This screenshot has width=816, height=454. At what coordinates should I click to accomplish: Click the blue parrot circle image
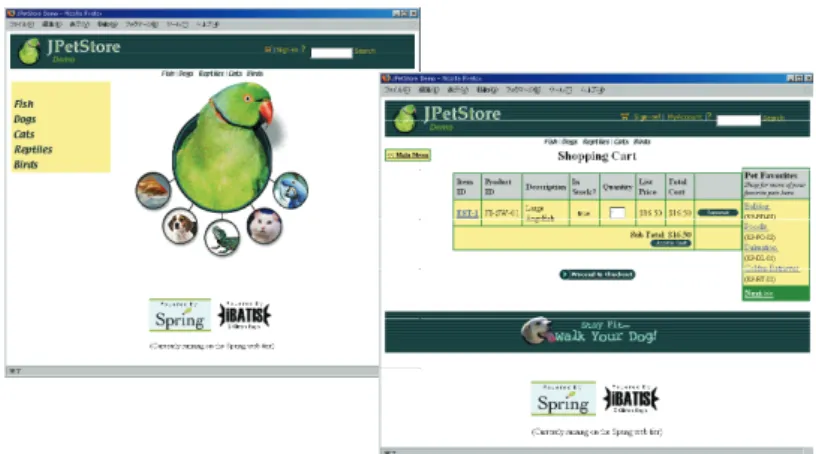[x=290, y=190]
